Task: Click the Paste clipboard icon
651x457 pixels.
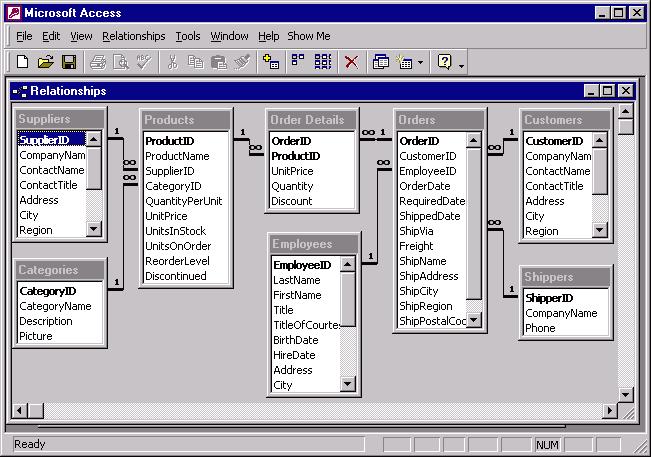Action: pyautogui.click(x=218, y=62)
